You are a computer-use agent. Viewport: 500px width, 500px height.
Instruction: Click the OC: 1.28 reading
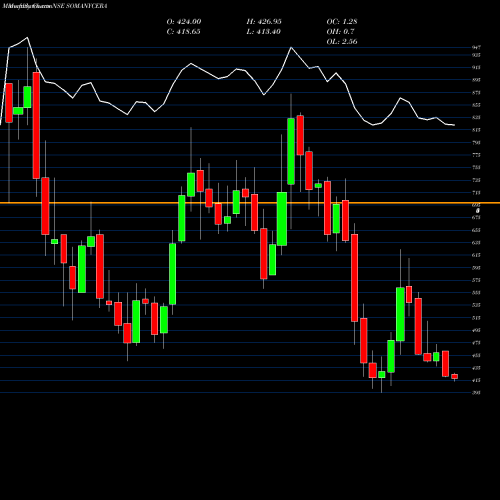[x=342, y=21]
